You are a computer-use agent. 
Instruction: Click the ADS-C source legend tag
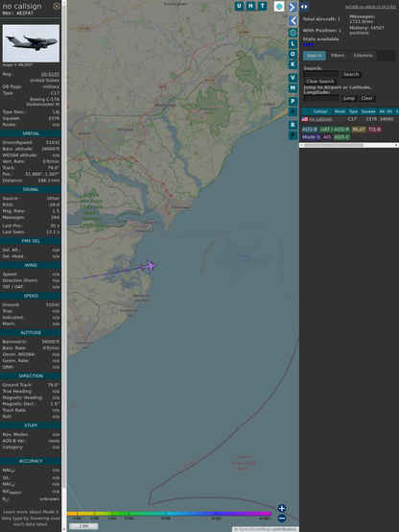341,137
